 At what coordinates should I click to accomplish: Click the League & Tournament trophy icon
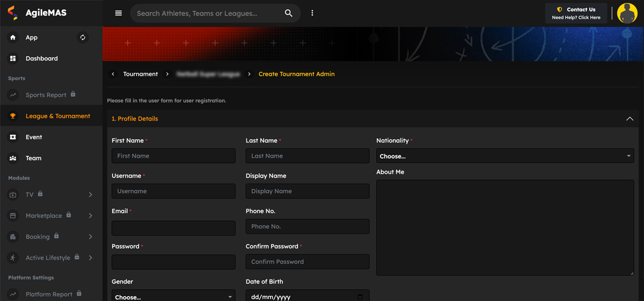[x=13, y=116]
